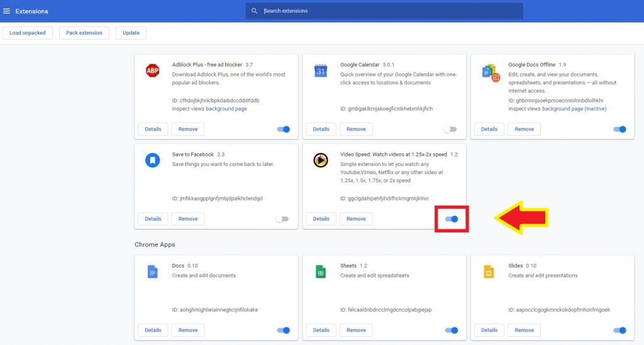Click the Adblock Plus ABP icon
The image size is (644, 345).
[x=152, y=70]
